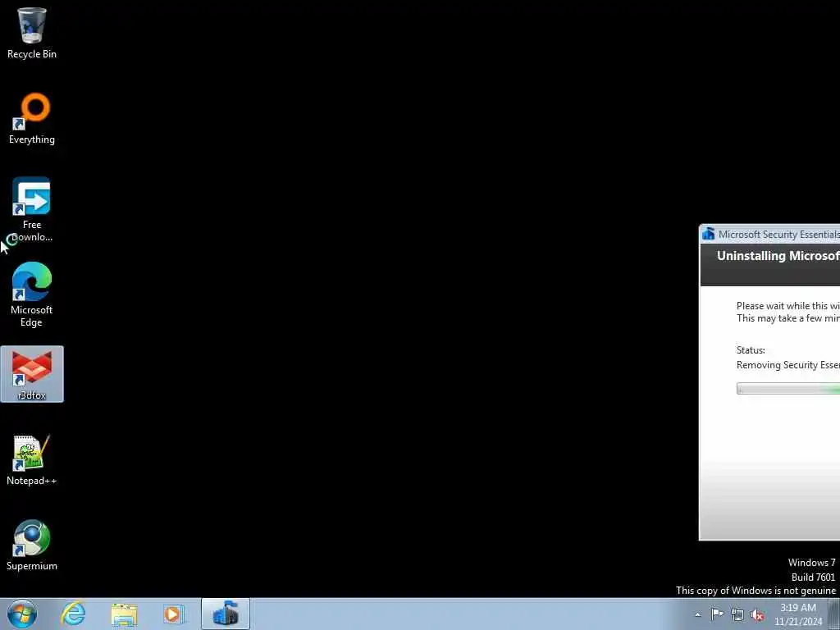
Task: Click the 'Removing Security Essen' status text
Action: point(788,365)
